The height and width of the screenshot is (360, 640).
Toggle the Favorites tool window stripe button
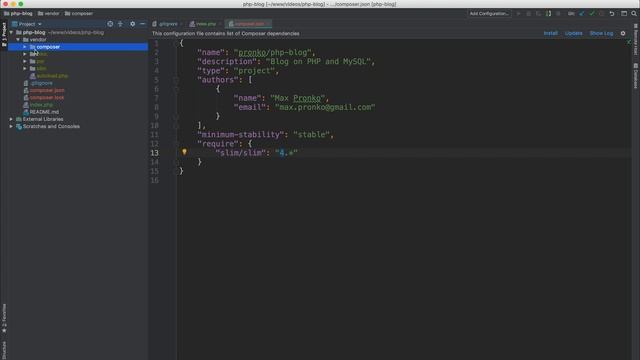pos(4,318)
